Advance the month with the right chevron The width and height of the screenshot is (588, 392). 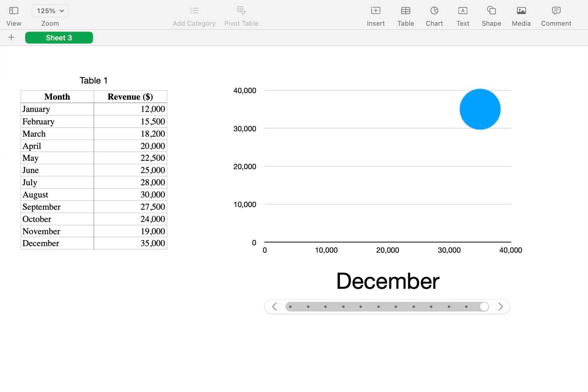[501, 306]
